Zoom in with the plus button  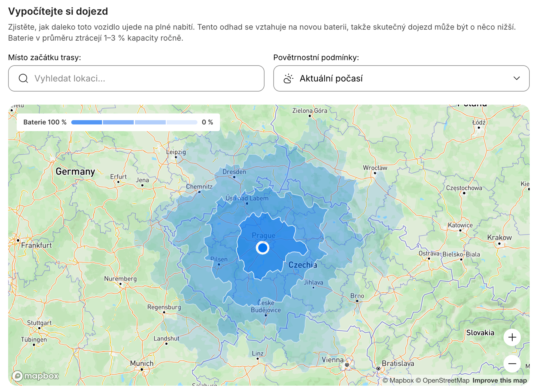(512, 337)
